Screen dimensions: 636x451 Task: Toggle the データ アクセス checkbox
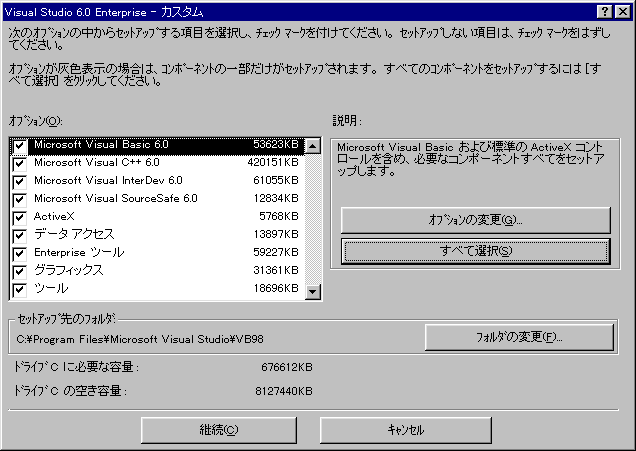coord(19,236)
